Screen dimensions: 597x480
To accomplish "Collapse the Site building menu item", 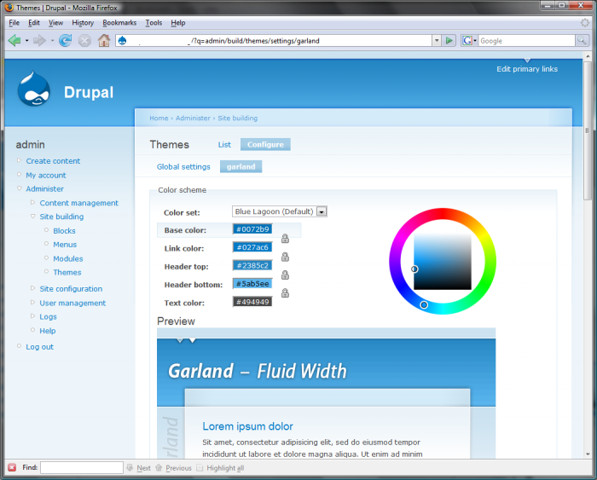I will pyautogui.click(x=33, y=216).
